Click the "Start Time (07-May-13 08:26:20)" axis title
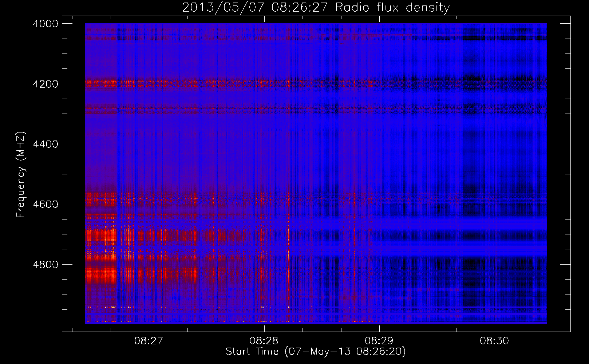The image size is (589, 364). coord(316,352)
